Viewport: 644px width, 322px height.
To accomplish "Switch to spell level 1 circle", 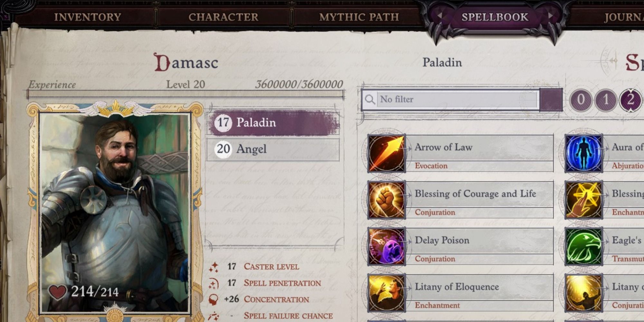I will [x=605, y=100].
